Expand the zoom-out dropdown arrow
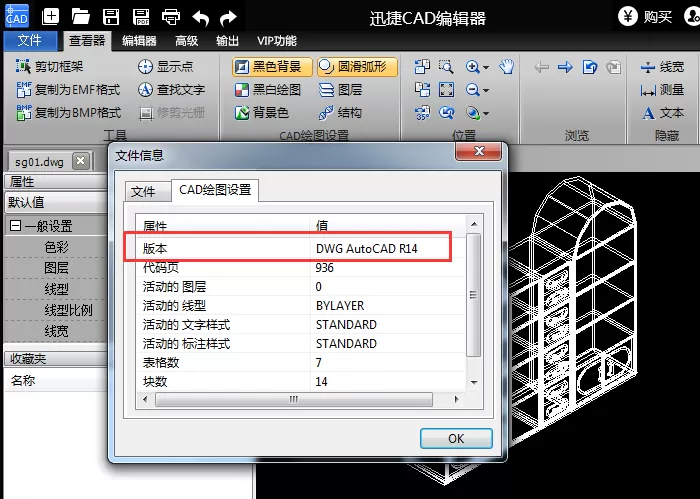The width and height of the screenshot is (700, 499). tap(486, 91)
